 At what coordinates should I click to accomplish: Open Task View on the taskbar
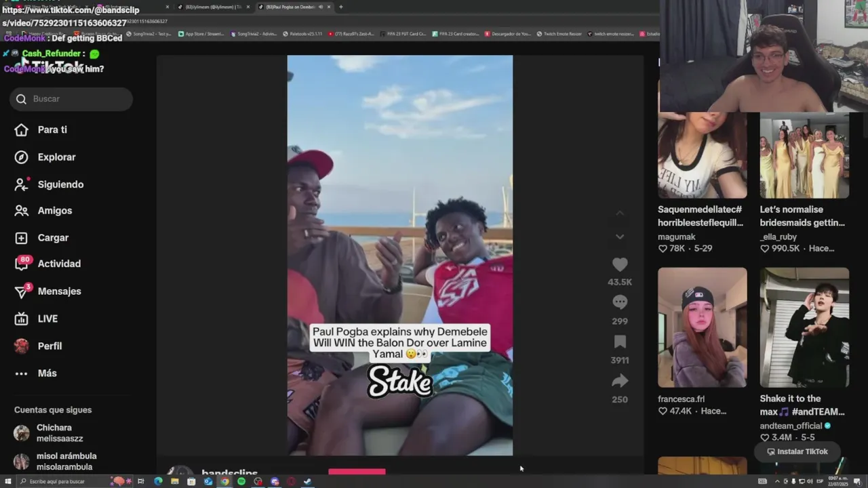[x=141, y=481]
